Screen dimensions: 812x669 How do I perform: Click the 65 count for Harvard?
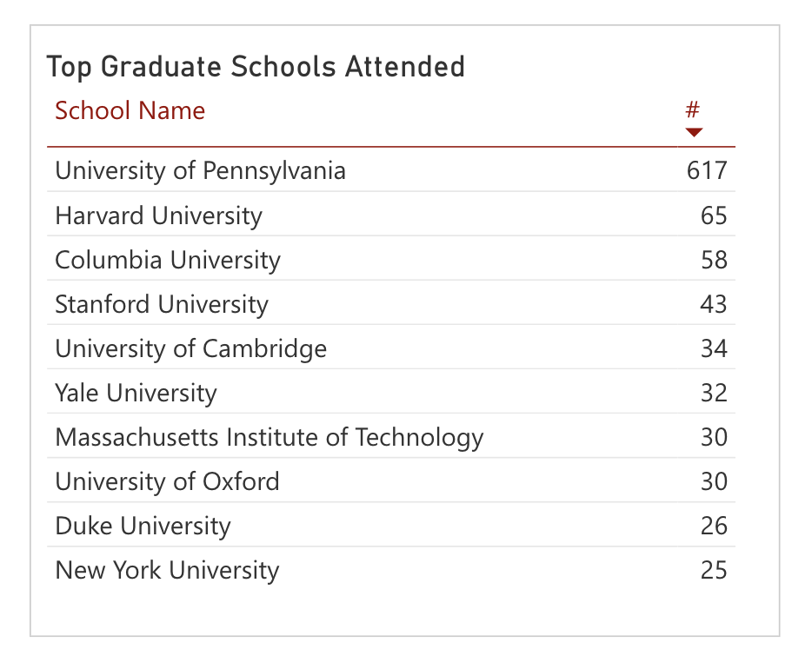pos(714,215)
